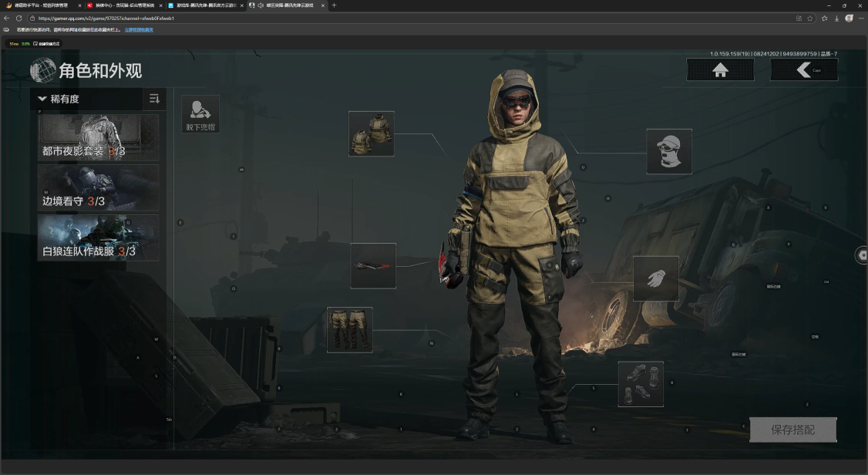The height and width of the screenshot is (475, 868).
Task: Open the extensions icon in address bar
Action: point(799,19)
